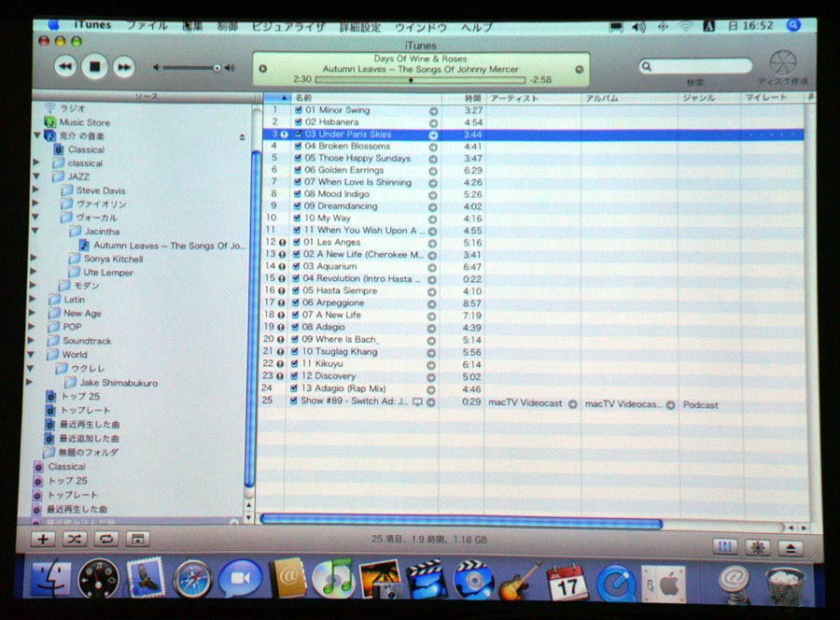This screenshot has width=840, height=620.
Task: Open Finder from the Dock
Action: (49, 578)
